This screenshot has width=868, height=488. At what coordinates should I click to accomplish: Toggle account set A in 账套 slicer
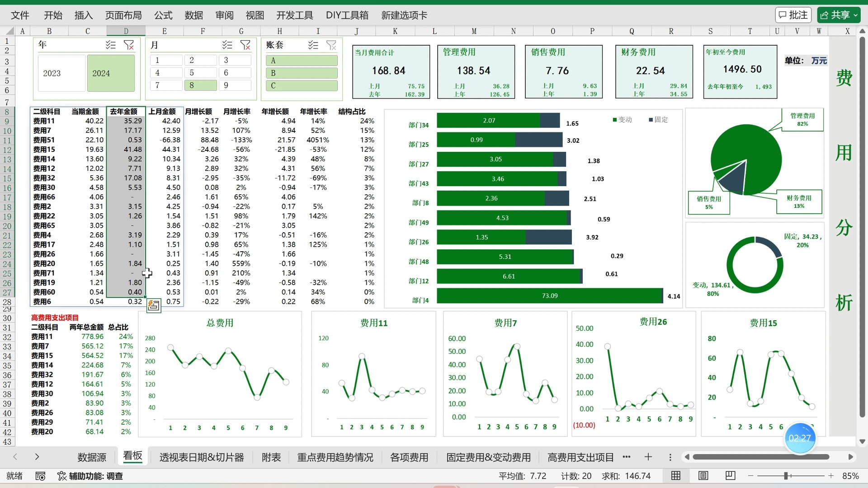(x=302, y=61)
